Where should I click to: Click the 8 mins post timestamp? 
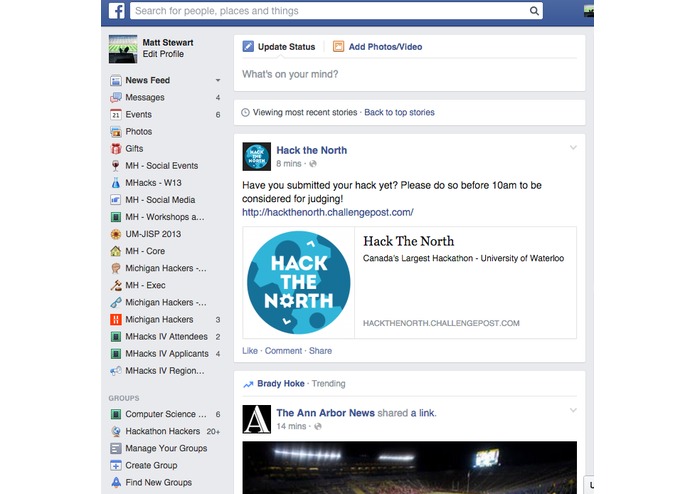pos(289,164)
